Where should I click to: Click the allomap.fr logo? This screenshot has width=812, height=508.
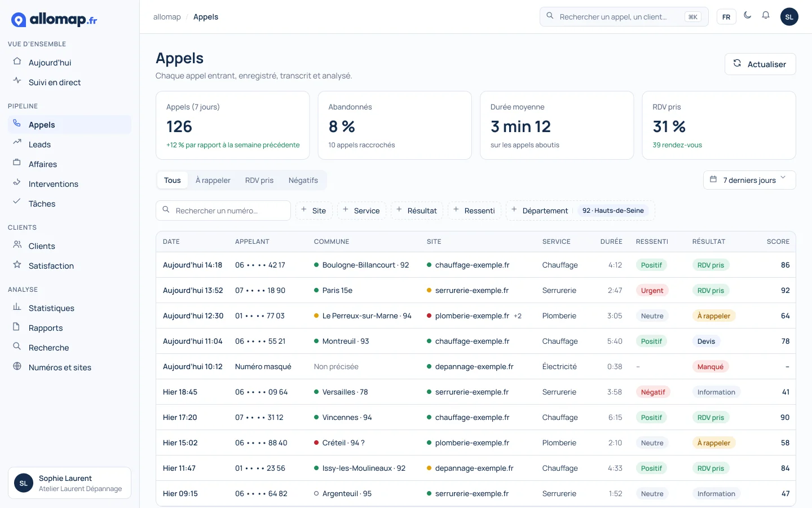click(54, 20)
